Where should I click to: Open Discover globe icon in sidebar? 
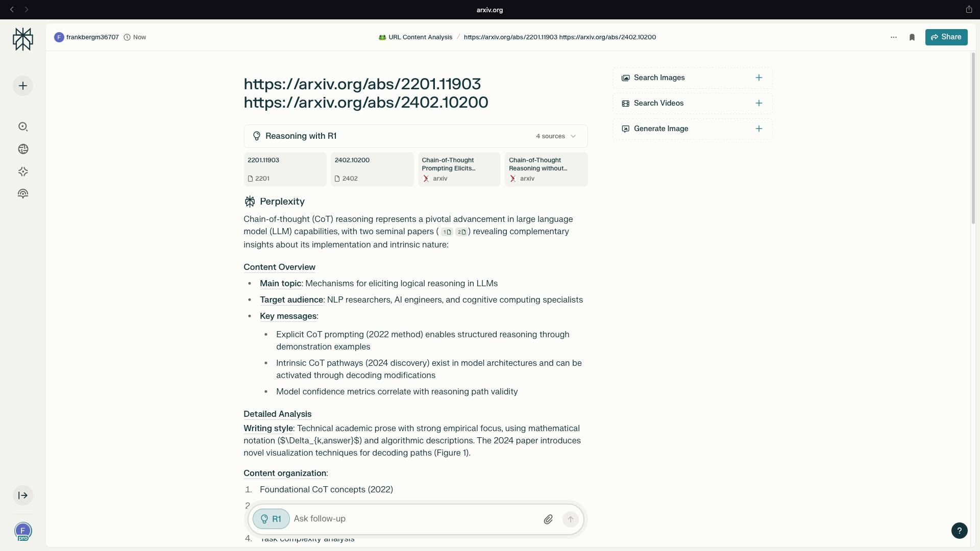pos(23,149)
